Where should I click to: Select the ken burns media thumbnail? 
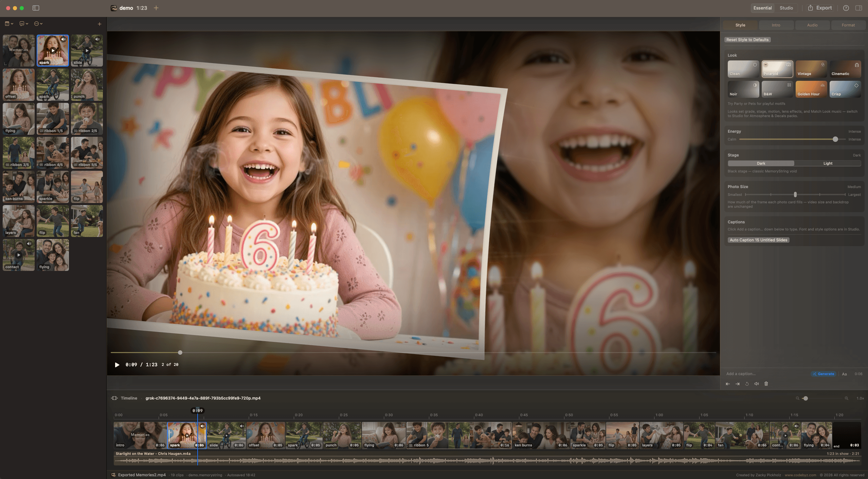point(19,187)
